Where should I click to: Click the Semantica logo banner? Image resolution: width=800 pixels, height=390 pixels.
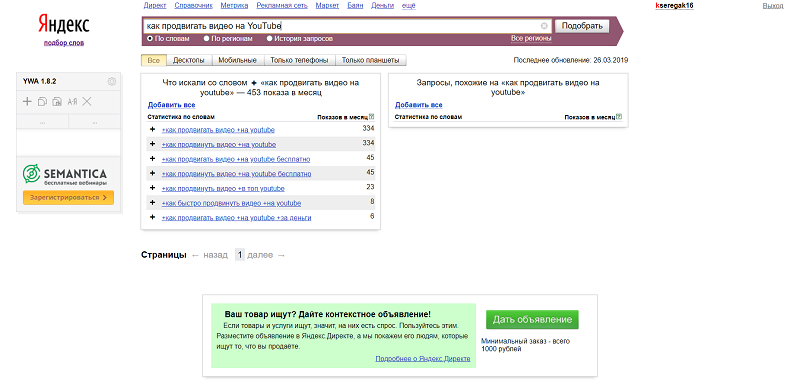pos(64,175)
